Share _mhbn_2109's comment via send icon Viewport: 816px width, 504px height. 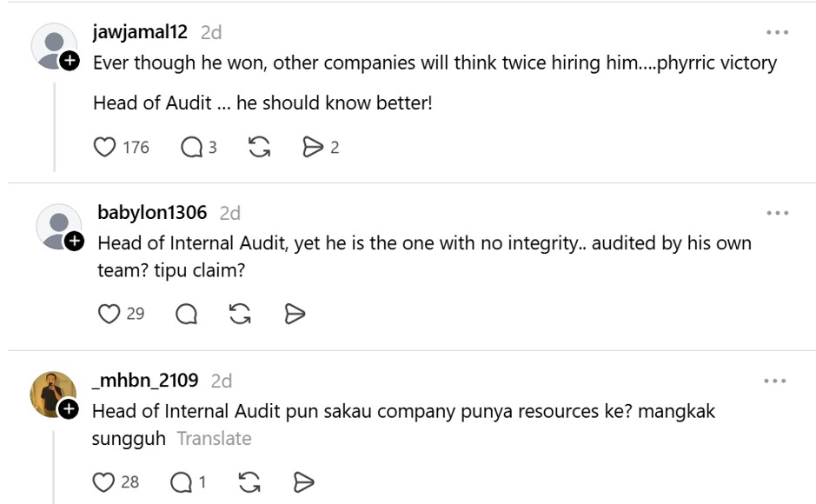tap(304, 482)
